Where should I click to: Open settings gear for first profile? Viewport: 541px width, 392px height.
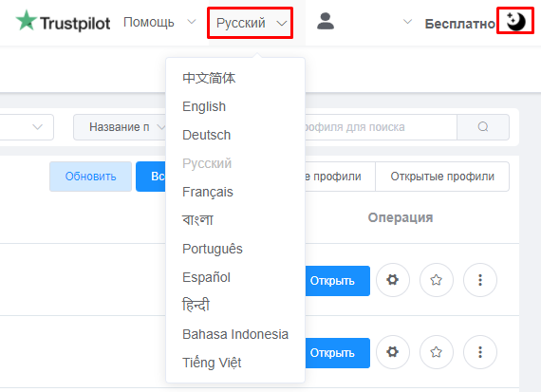[393, 280]
